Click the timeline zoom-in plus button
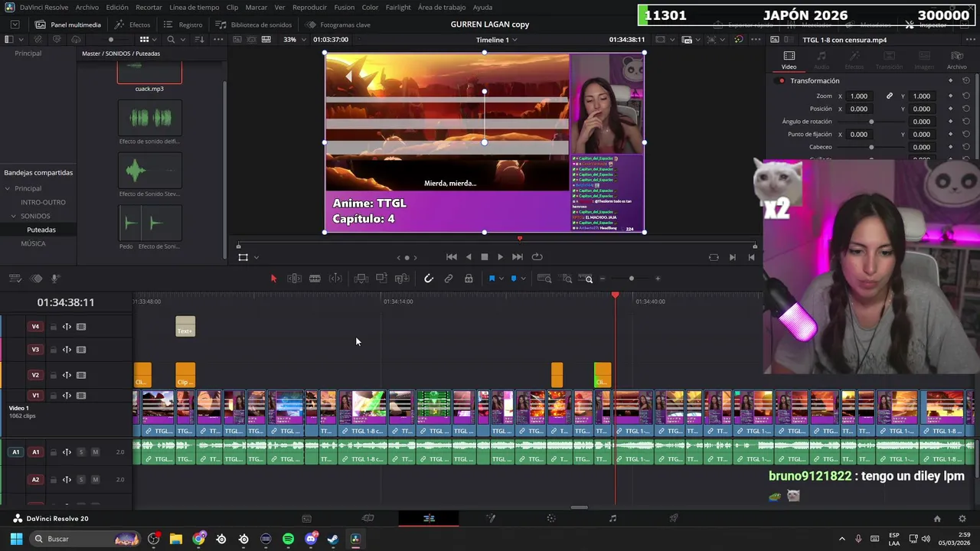 658,279
